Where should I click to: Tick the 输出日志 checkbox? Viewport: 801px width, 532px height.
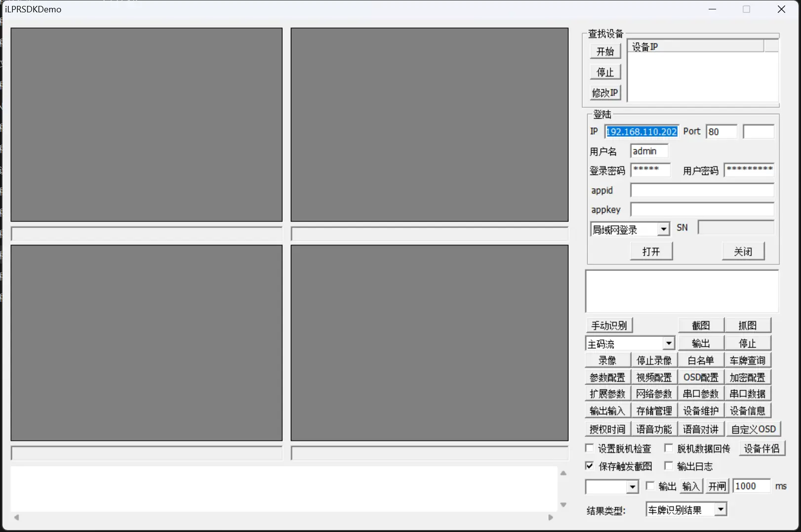(x=669, y=466)
